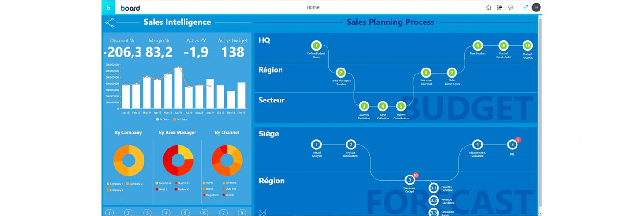Click the Board logo icon
The width and height of the screenshot is (644, 216).
tap(108, 7)
